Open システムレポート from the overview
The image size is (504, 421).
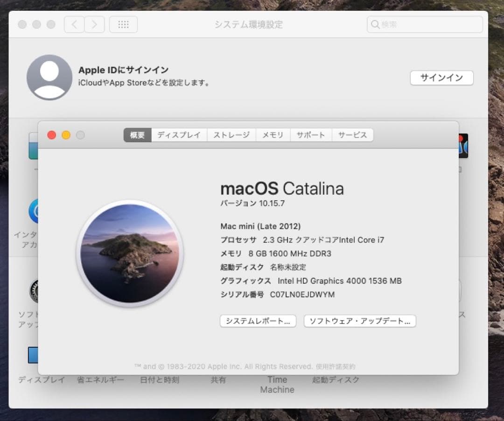coord(258,321)
